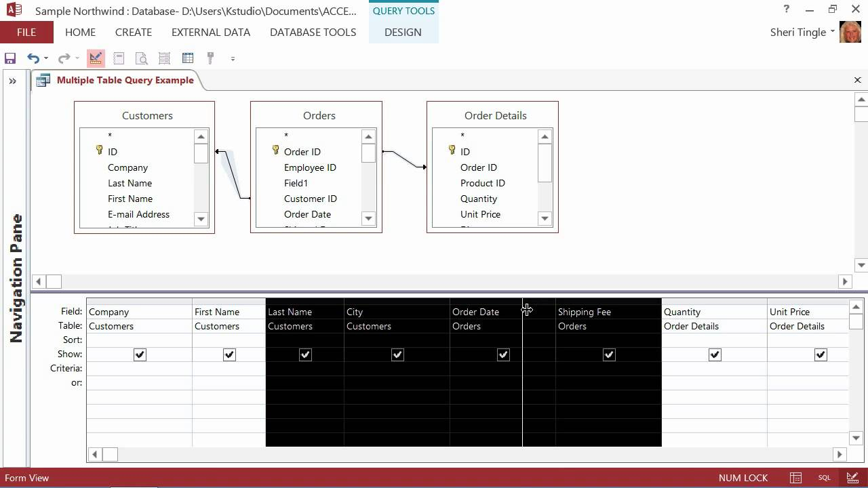Click the Customers table title bar
The image size is (868, 488).
point(144,115)
